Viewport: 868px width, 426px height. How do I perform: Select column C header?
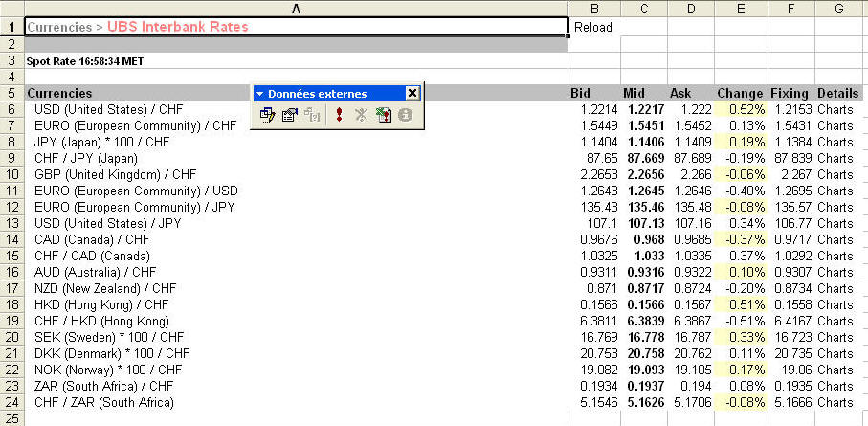tap(644, 9)
